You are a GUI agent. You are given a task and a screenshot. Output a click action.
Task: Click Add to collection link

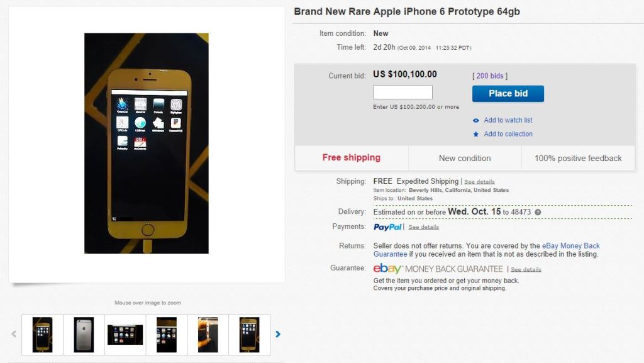click(x=508, y=134)
